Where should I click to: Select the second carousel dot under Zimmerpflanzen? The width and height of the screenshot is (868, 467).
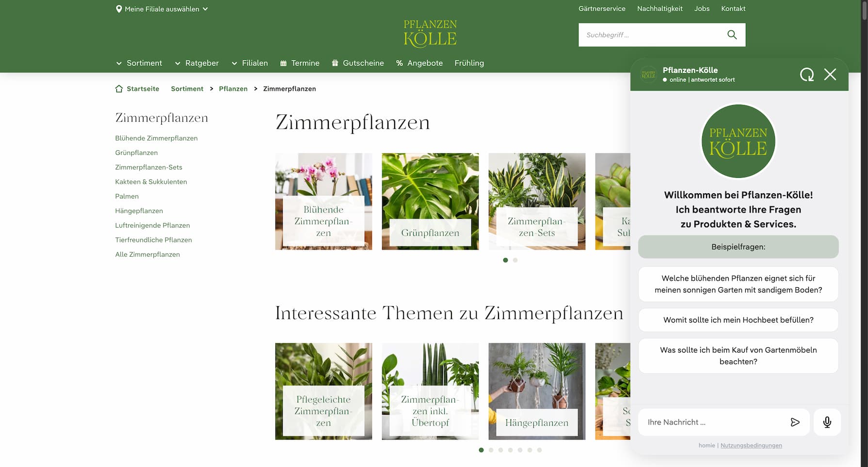click(x=515, y=260)
